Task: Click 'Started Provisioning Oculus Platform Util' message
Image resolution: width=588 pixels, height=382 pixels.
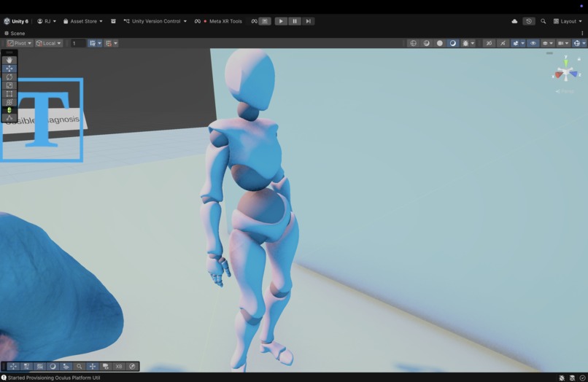Action: [x=54, y=378]
